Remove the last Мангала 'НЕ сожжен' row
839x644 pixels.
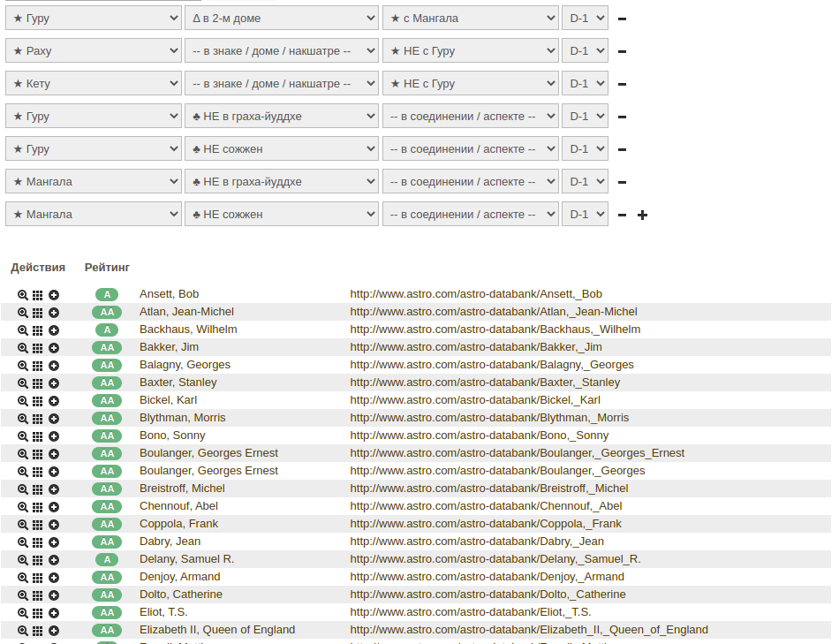(622, 215)
